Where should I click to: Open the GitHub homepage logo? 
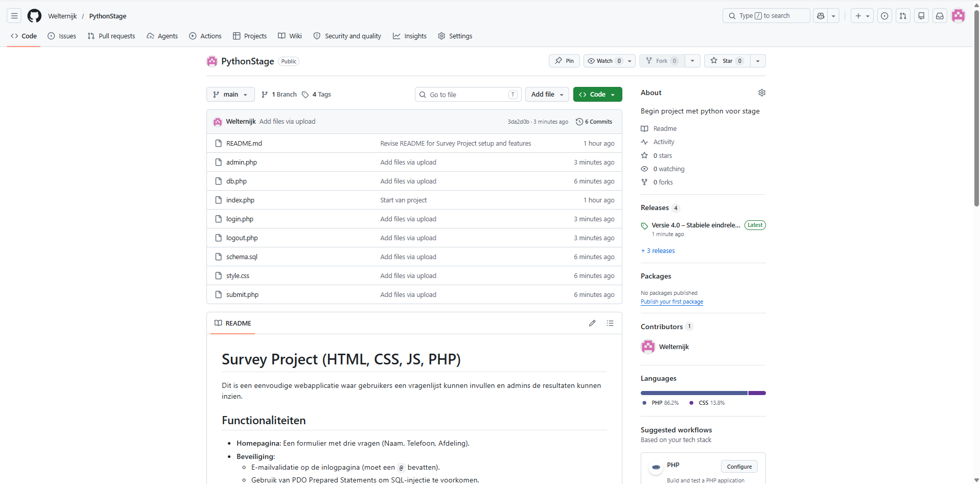34,16
